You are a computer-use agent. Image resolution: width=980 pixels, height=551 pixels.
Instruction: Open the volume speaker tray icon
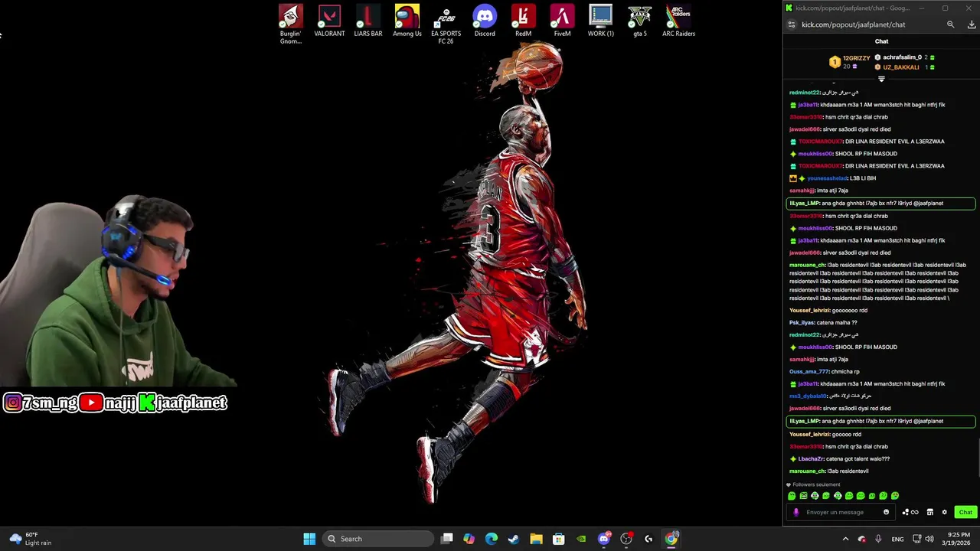click(x=929, y=539)
